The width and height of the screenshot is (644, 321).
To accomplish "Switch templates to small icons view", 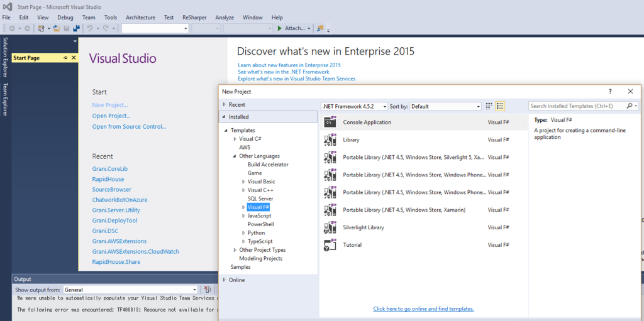I will (x=489, y=106).
